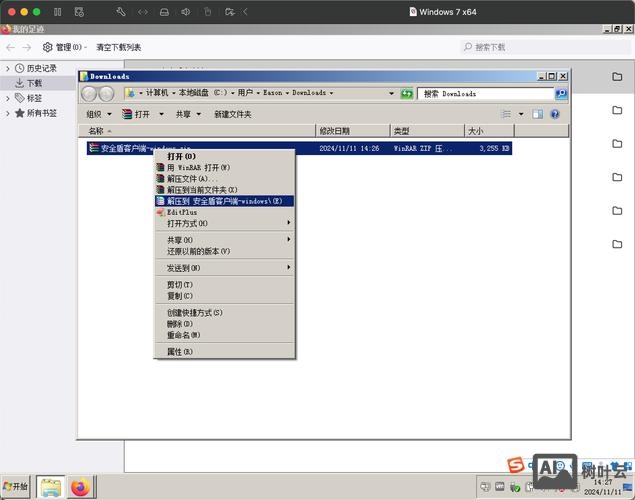Open VM settings wrench icon
Image resolution: width=635 pixels, height=500 pixels.
pos(121,12)
